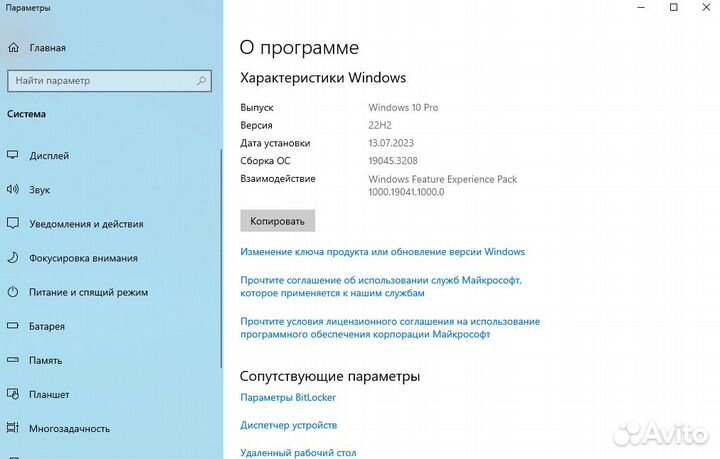Click the Сборка ОС label
Viewport: 720px width, 459px height.
(265, 161)
